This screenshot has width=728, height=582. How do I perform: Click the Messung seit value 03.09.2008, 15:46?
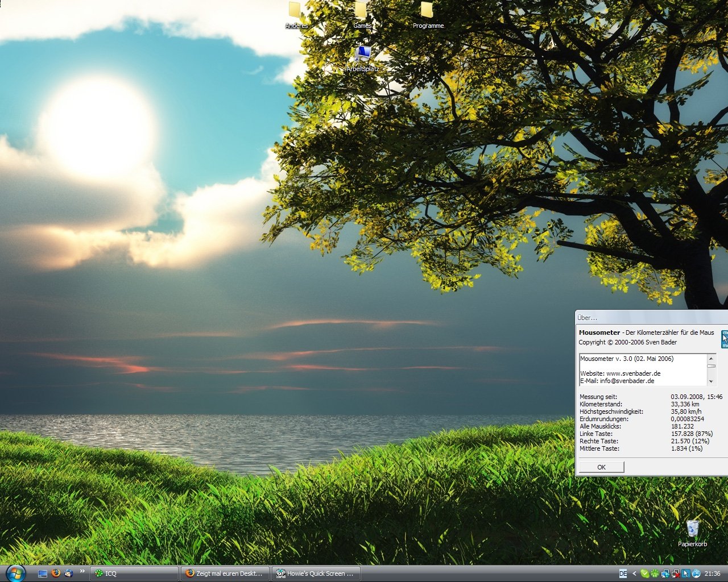[x=697, y=397]
